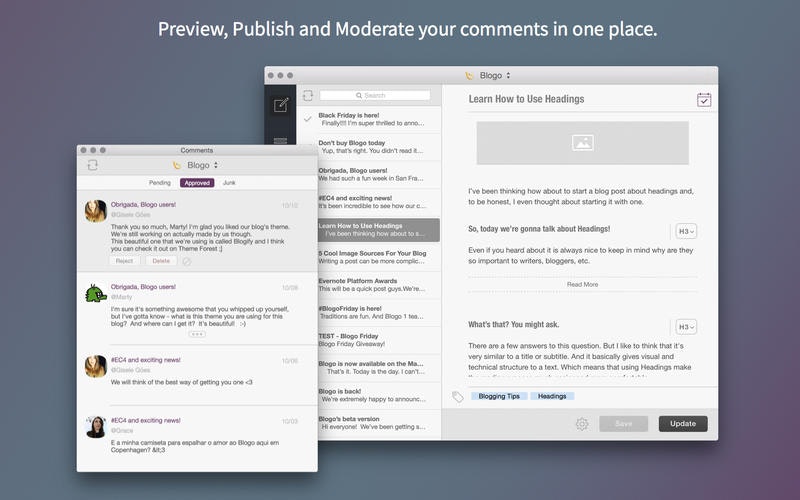Select the Headings tag
This screenshot has width=800, height=500.
click(552, 396)
